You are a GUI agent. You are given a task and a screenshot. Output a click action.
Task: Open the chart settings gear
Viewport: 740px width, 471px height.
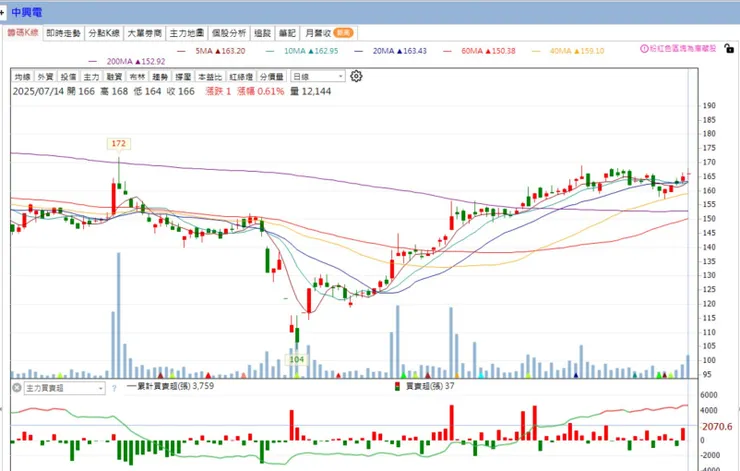(356, 76)
